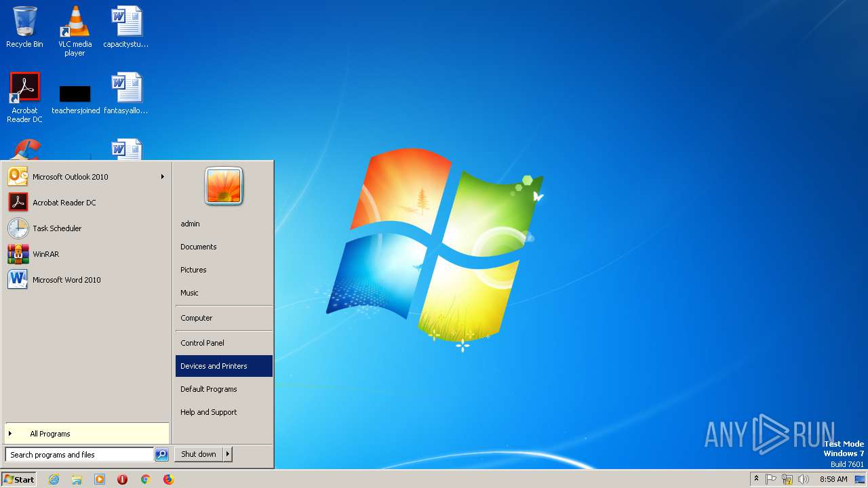The height and width of the screenshot is (488, 868).
Task: Open Pictures from Start menu
Action: tap(224, 270)
